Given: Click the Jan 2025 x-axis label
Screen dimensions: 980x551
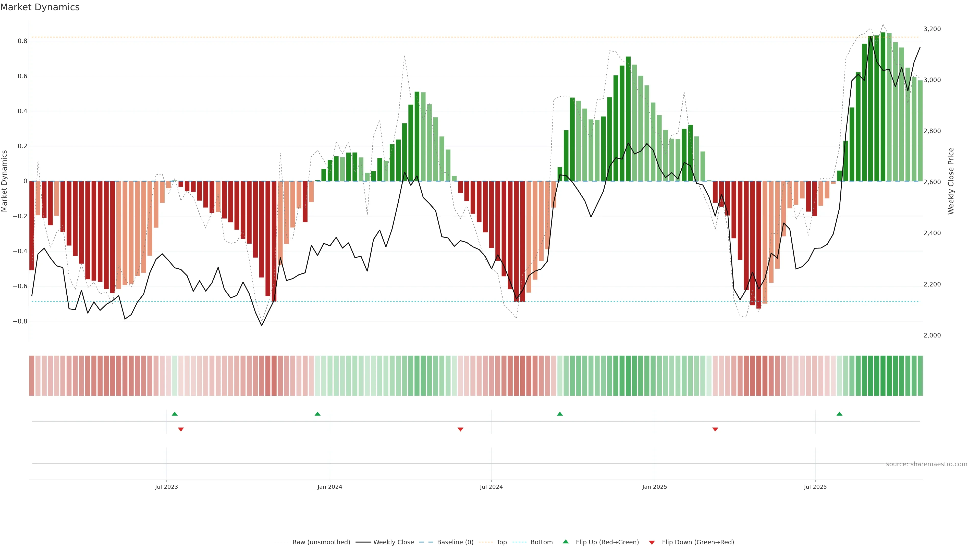Looking at the screenshot, I should click(654, 487).
